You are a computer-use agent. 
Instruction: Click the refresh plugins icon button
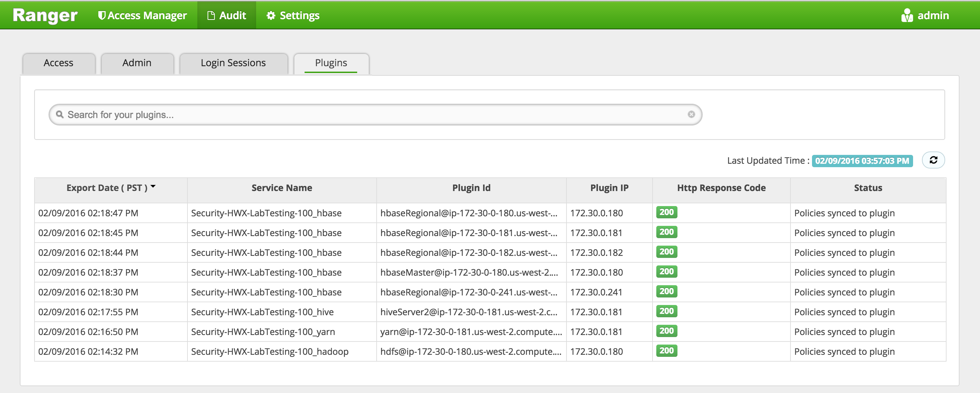tap(933, 160)
